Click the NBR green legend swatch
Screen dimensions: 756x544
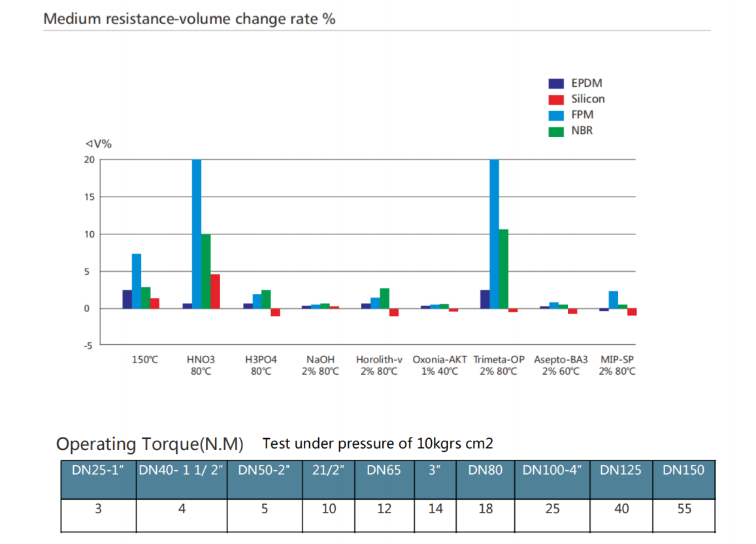[555, 131]
